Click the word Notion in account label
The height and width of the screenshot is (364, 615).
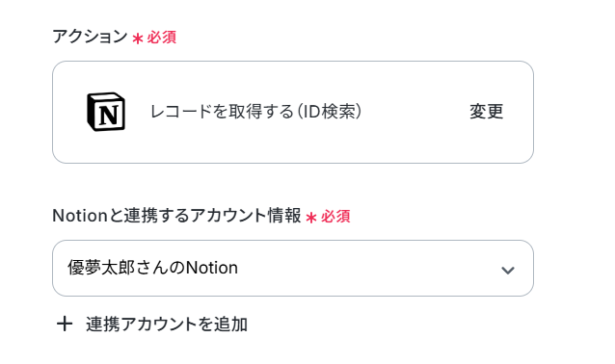click(x=80, y=216)
